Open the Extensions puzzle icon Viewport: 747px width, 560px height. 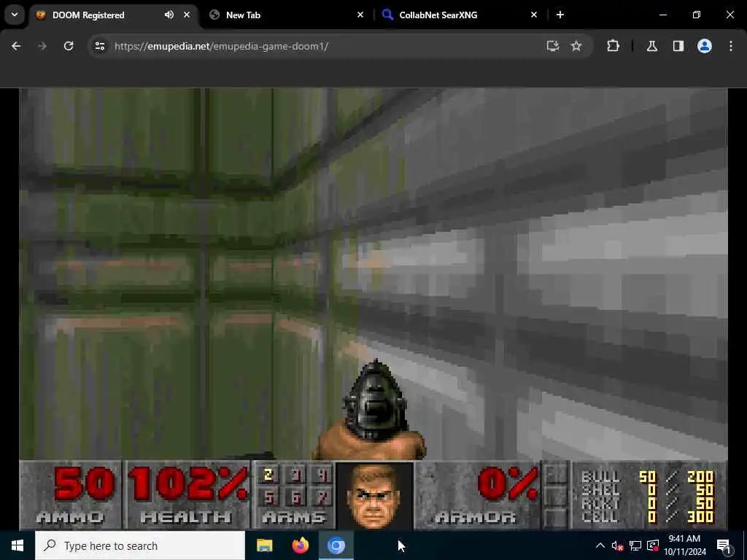pos(613,46)
